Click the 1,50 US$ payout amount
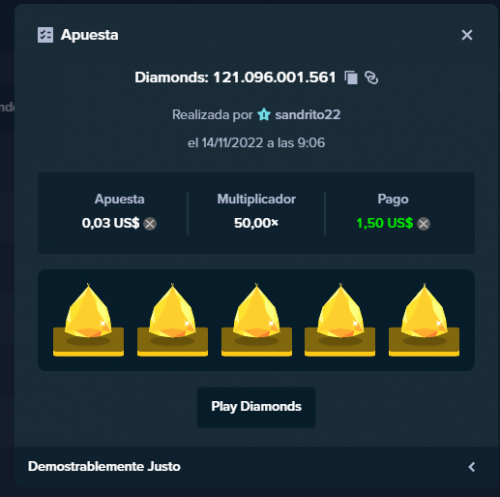 (x=385, y=223)
